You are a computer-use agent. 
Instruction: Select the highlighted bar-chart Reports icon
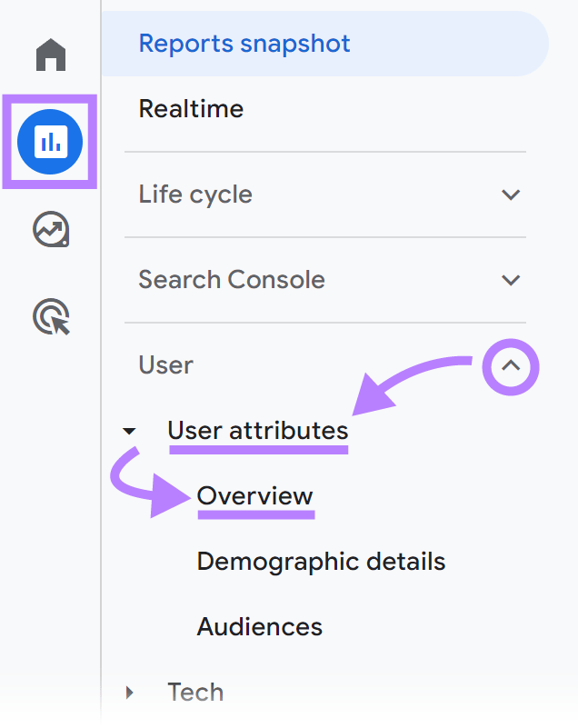[x=50, y=143]
